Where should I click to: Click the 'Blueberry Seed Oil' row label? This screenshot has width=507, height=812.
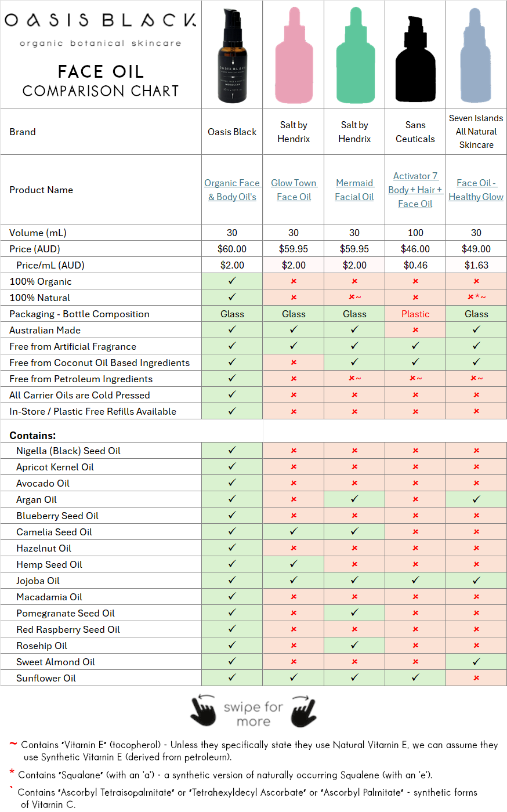point(57,516)
